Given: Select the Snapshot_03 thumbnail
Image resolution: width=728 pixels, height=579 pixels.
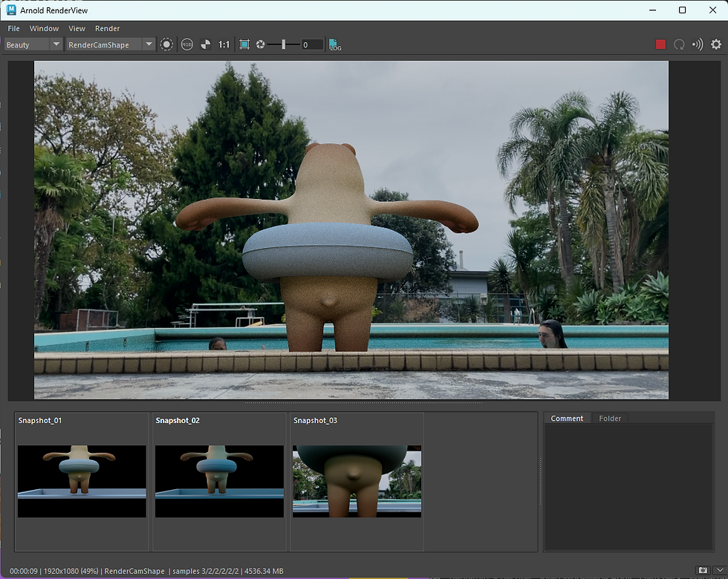Looking at the screenshot, I should [357, 481].
